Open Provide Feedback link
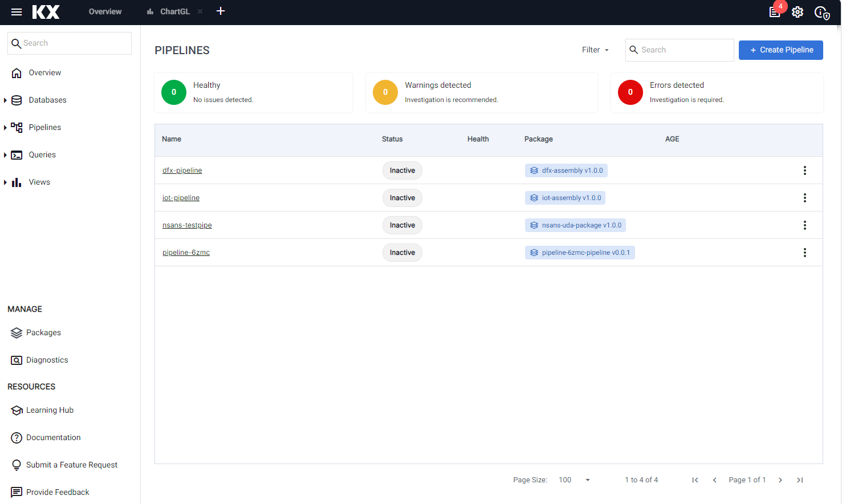Image resolution: width=842 pixels, height=504 pixels. [x=58, y=493]
